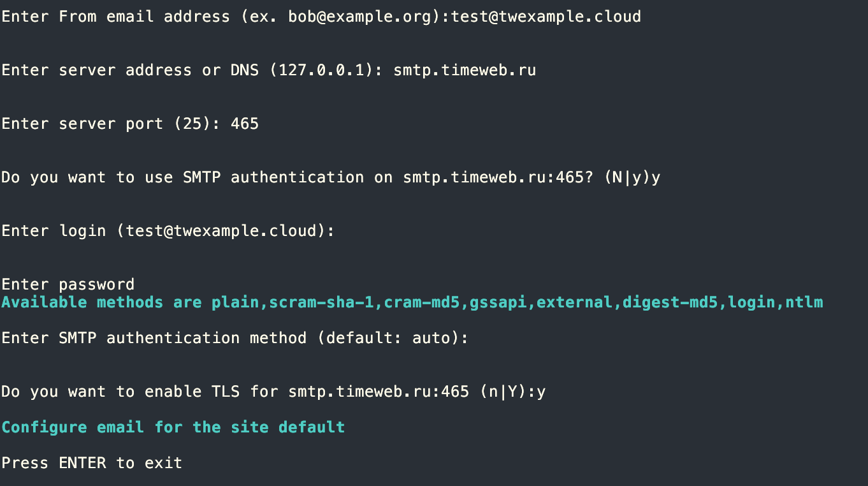Click "digest-md5" in the available methods list
The image size is (868, 486).
(x=670, y=302)
